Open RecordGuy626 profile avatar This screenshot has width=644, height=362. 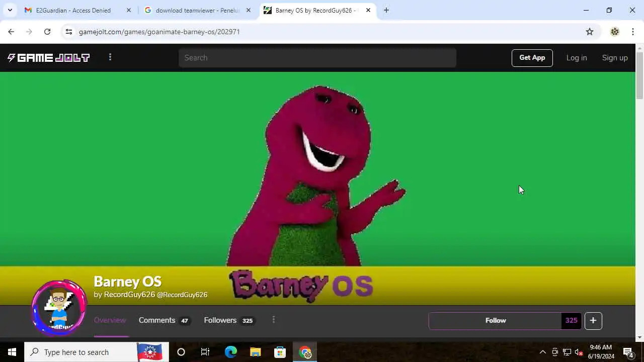[59, 307]
